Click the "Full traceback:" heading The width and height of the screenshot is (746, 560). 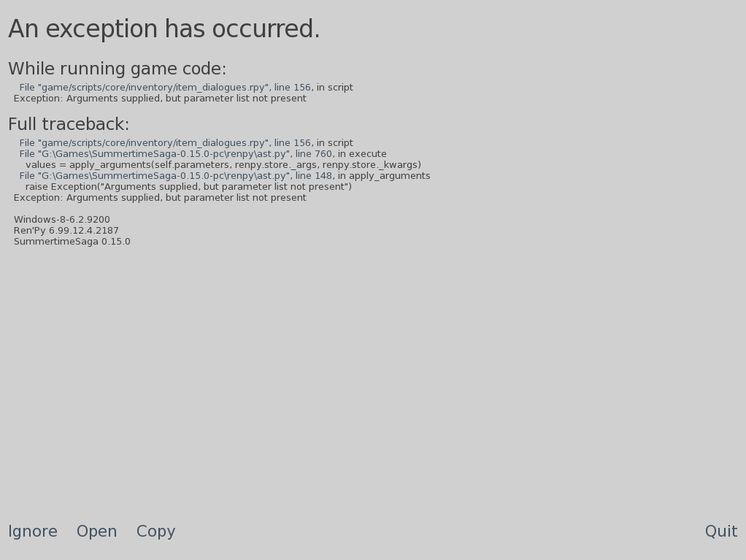(69, 125)
